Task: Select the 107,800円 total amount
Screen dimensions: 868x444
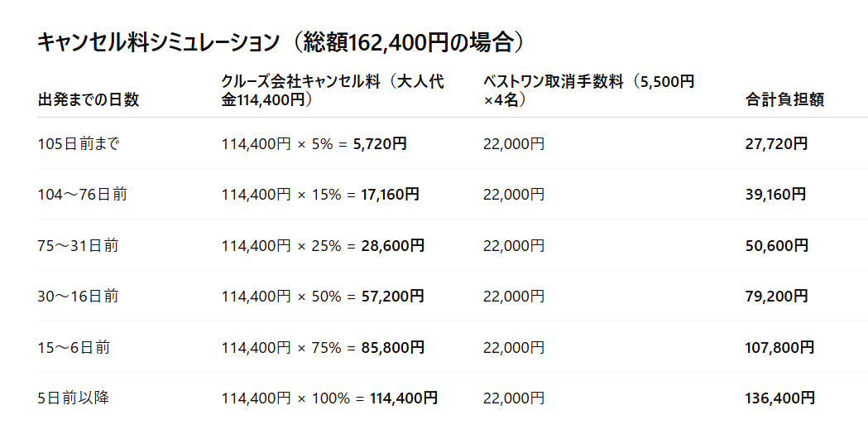Action: pyautogui.click(x=779, y=347)
